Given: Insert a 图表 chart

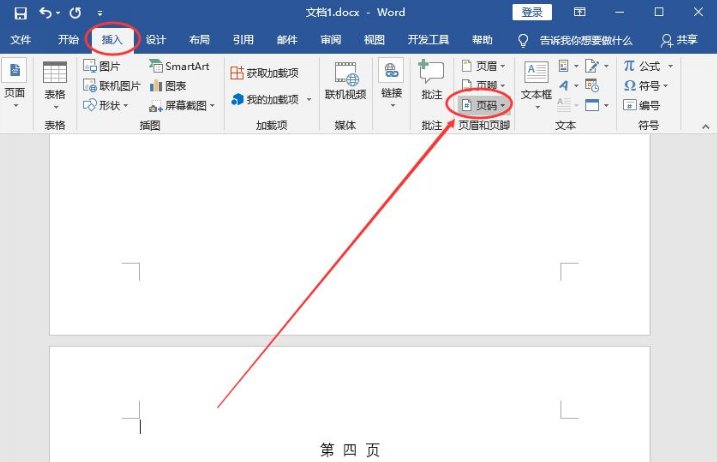Looking at the screenshot, I should click(168, 86).
